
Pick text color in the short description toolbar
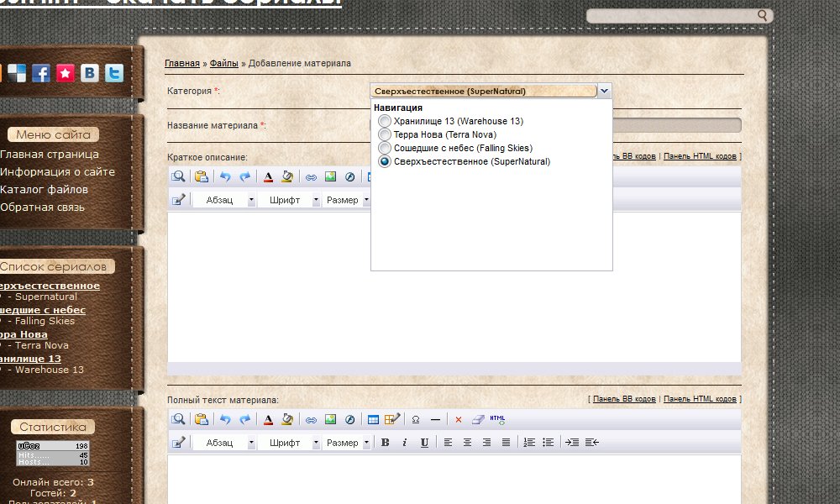tap(268, 177)
